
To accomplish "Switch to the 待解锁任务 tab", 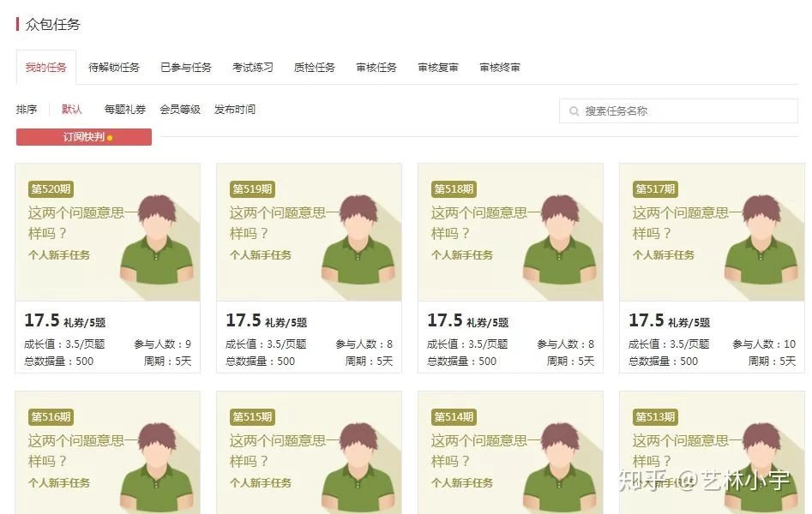I will (117, 66).
